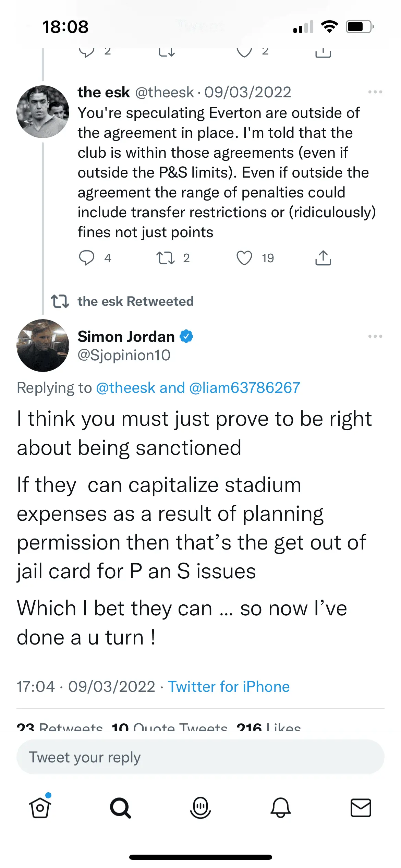401x868 pixels.
Task: Retweet the esk's tweet about Everton
Action: (166, 258)
